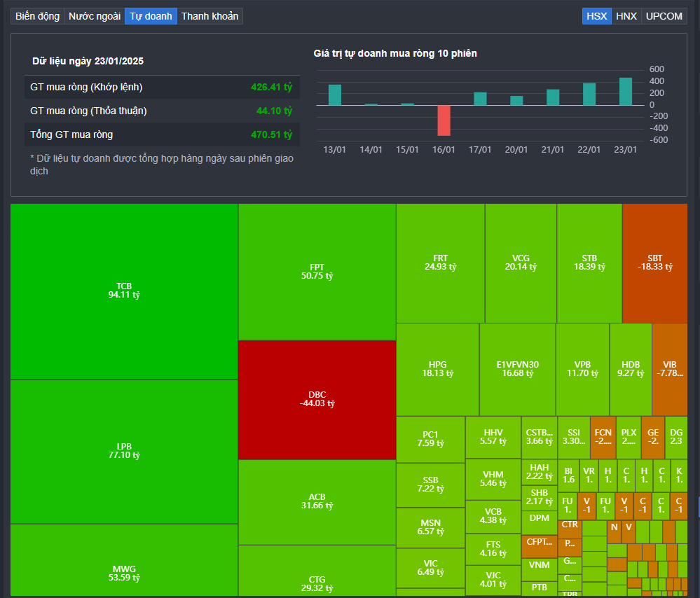700x598 pixels.
Task: Click the orange CFPT tile
Action: pyautogui.click(x=540, y=546)
